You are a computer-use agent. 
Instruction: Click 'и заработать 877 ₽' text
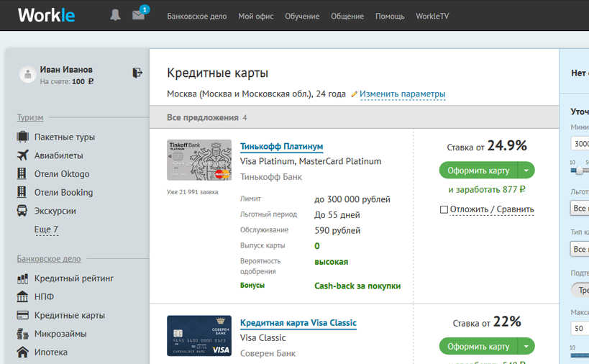click(x=486, y=190)
